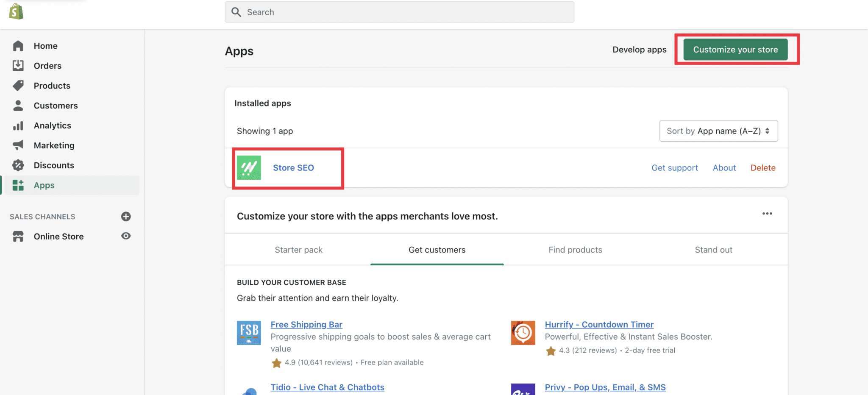Delete the Store SEO app
Image resolution: width=868 pixels, height=395 pixels.
pyautogui.click(x=763, y=168)
